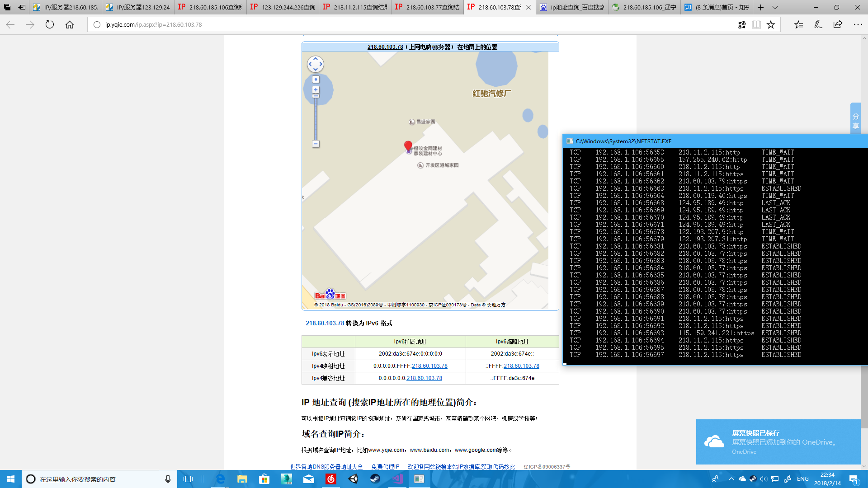Zoom out on the Baidu map
This screenshot has width=868, height=488.
pyautogui.click(x=316, y=144)
